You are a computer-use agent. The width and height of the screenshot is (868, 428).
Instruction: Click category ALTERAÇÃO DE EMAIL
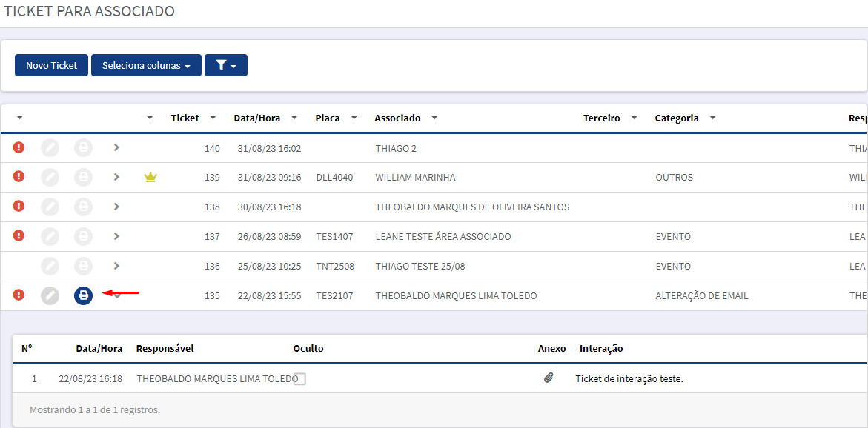point(701,296)
